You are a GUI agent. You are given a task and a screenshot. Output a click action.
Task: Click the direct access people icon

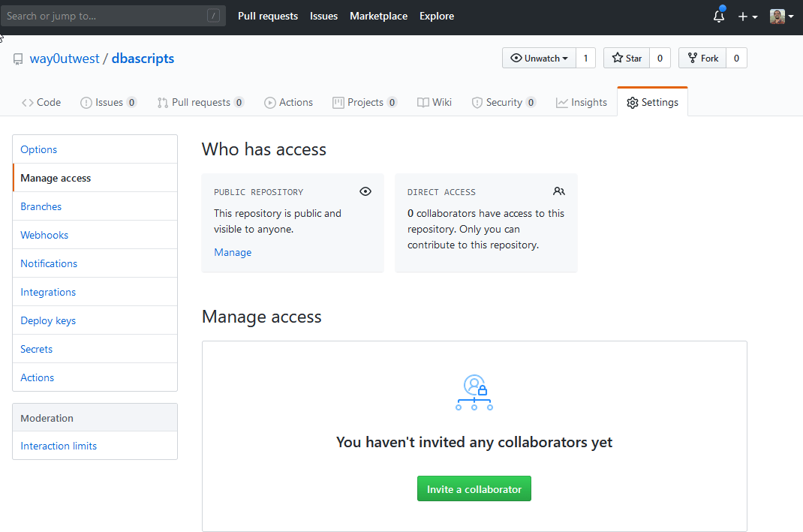(559, 191)
